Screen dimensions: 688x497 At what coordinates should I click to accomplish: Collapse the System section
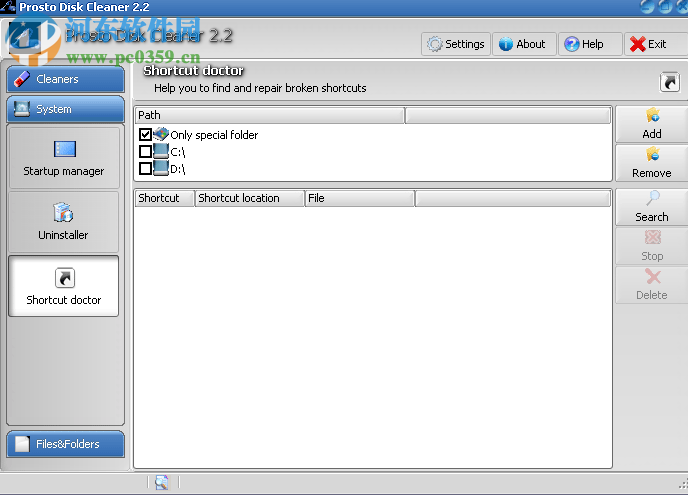[x=66, y=109]
